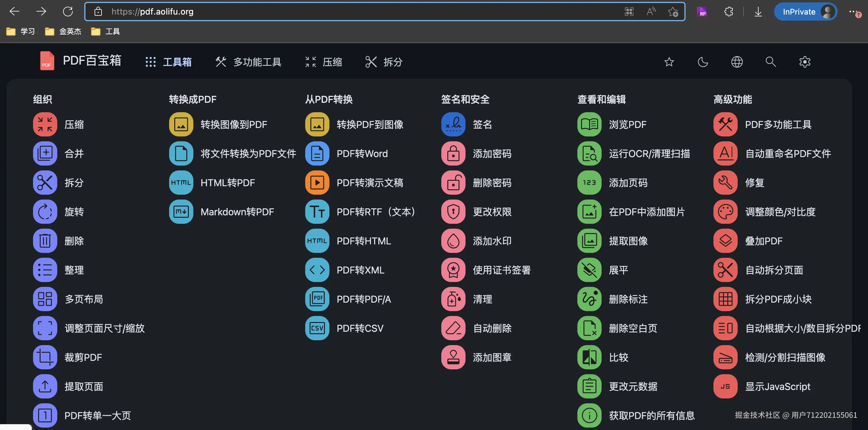Select the rotate (旋转) tool icon
Image resolution: width=868 pixels, height=430 pixels.
45,212
